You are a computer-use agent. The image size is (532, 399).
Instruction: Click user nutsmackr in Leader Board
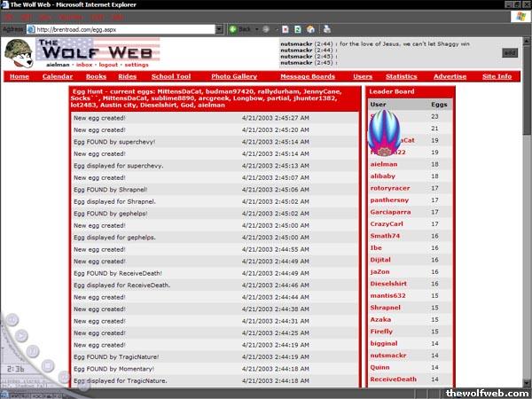coord(387,354)
